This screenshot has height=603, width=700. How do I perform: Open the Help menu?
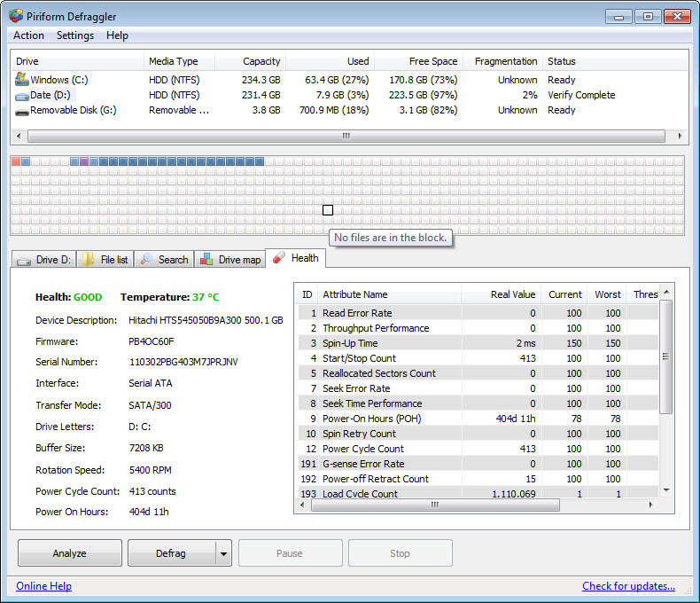(x=117, y=35)
